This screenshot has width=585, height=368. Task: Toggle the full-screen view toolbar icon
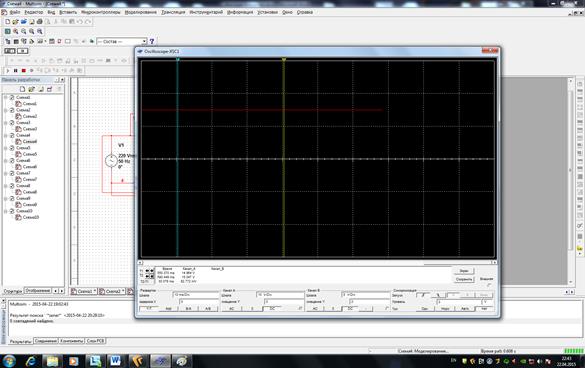[7, 31]
